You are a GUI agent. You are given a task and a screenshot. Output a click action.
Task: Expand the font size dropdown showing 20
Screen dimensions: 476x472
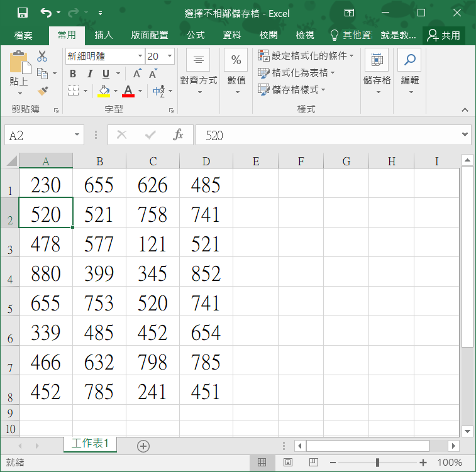(x=170, y=57)
